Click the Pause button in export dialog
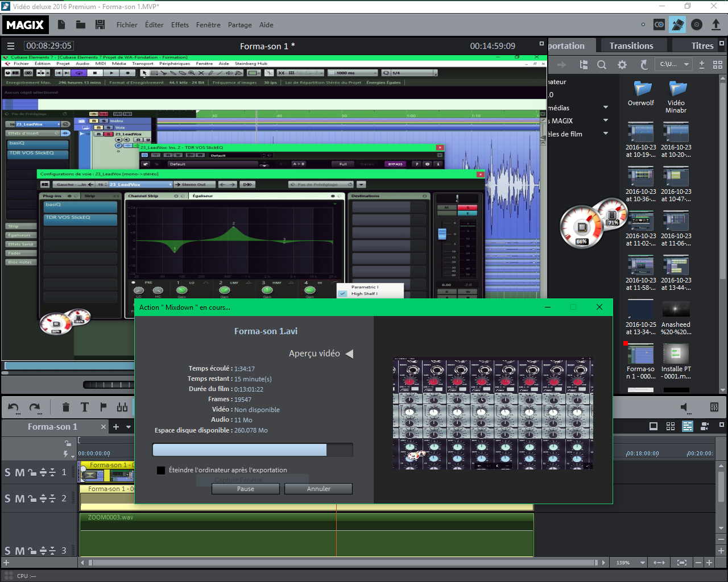 (246, 489)
